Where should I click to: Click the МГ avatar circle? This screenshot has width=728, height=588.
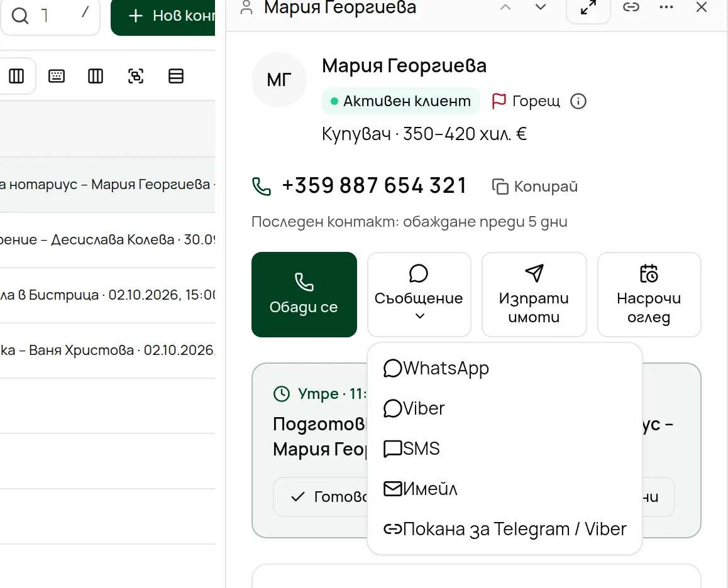pos(279,80)
